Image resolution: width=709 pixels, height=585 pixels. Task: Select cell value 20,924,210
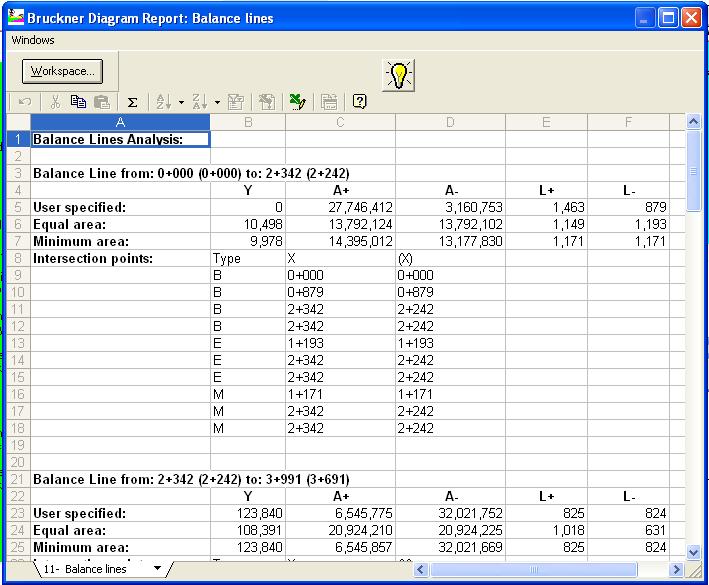340,530
